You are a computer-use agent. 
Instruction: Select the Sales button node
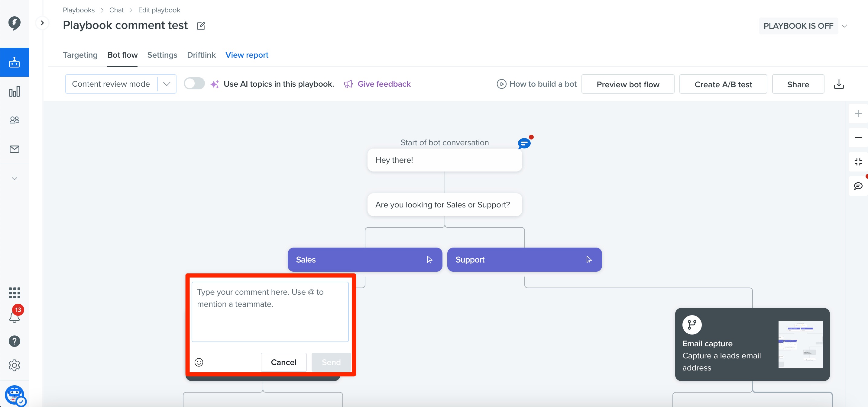pos(365,260)
